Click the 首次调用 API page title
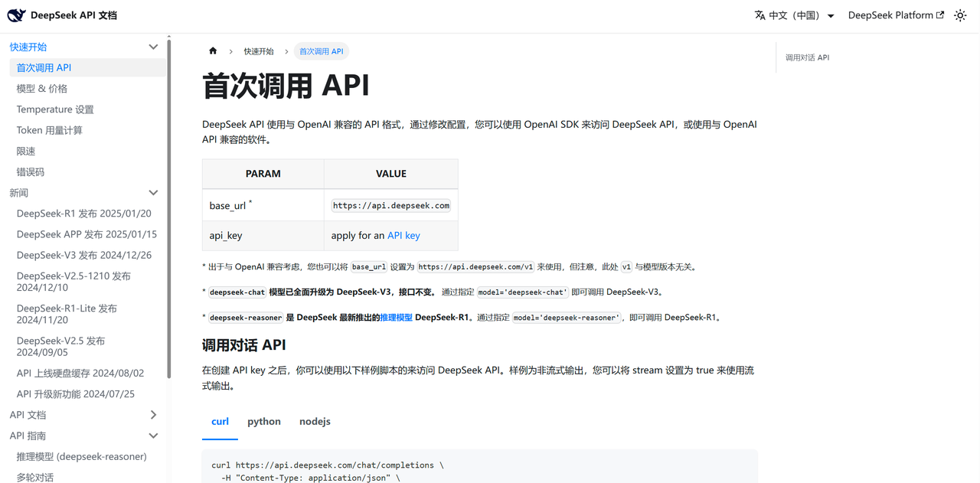 click(286, 86)
